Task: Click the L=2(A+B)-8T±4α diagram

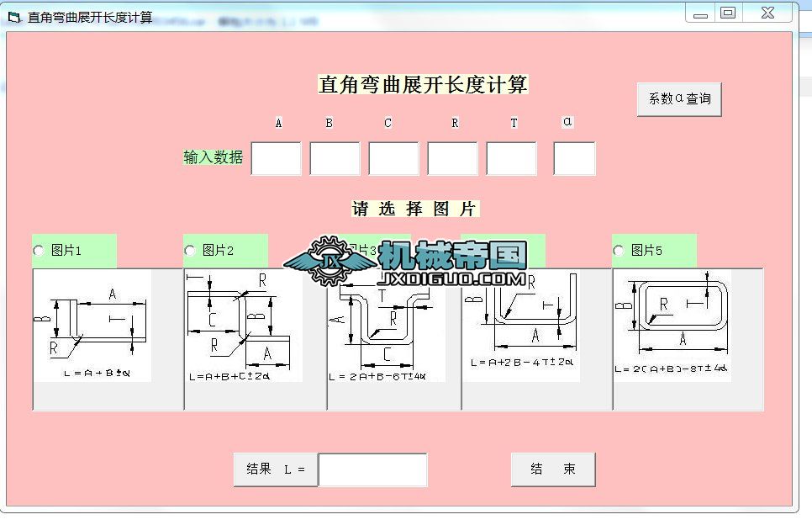Action: [672, 326]
